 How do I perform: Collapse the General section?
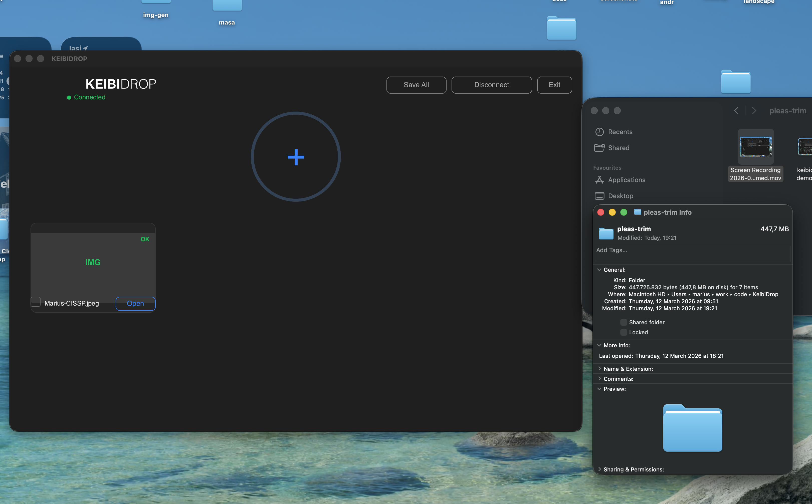(599, 270)
